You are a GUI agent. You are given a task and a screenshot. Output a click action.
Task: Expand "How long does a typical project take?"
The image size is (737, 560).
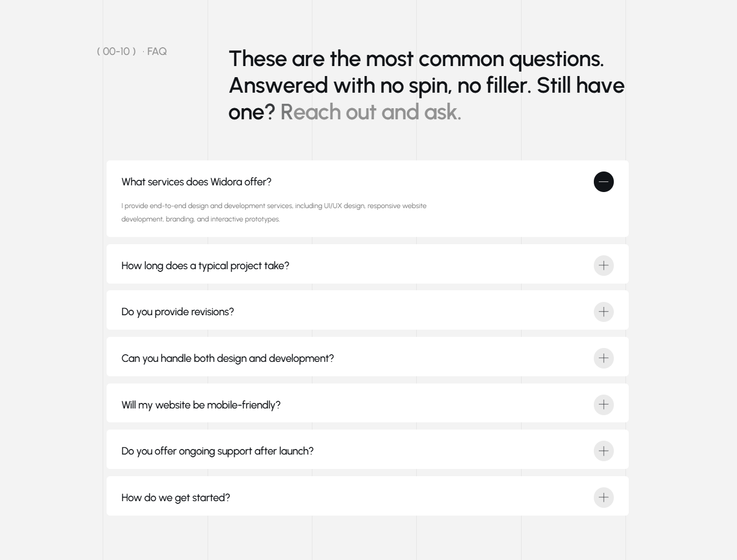205,266
